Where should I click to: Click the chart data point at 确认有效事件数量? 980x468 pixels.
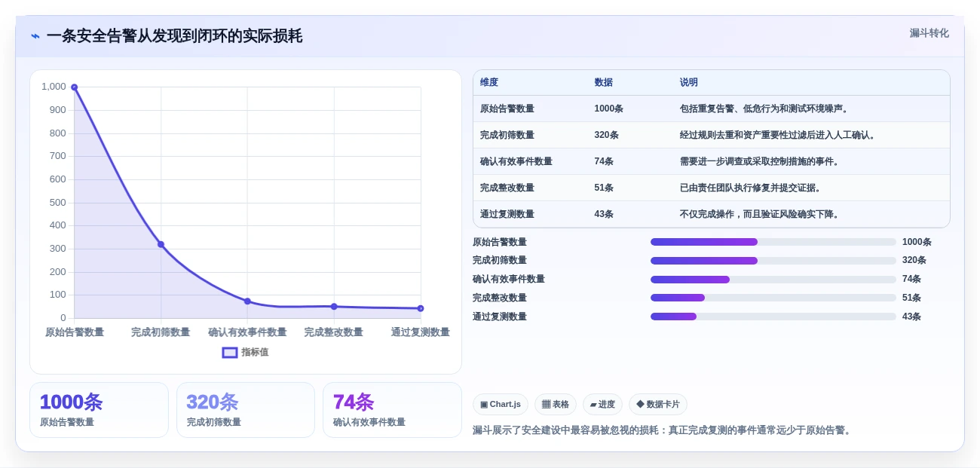point(247,301)
